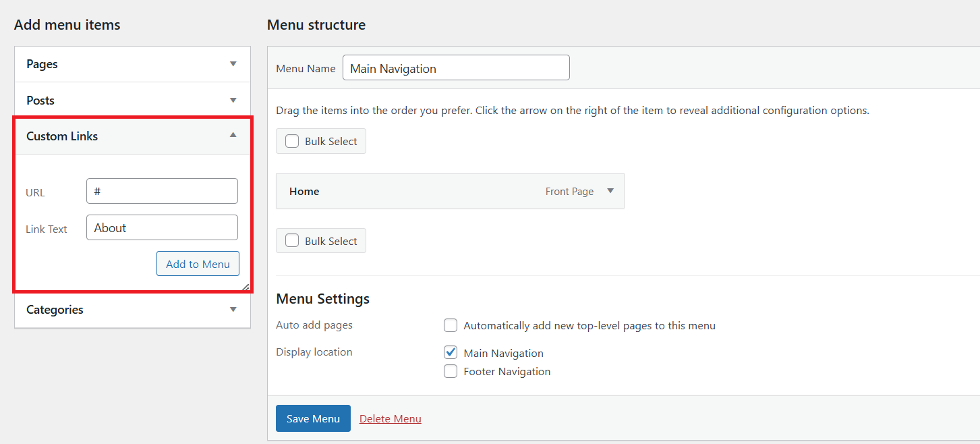Image resolution: width=980 pixels, height=444 pixels.
Task: Click the Menu Name field showing Main Navigation
Action: (x=456, y=67)
